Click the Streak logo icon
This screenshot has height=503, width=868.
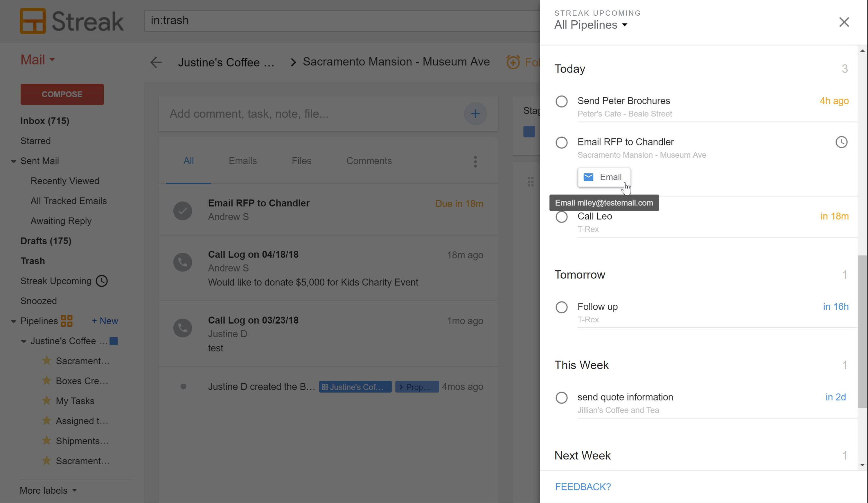coord(33,21)
